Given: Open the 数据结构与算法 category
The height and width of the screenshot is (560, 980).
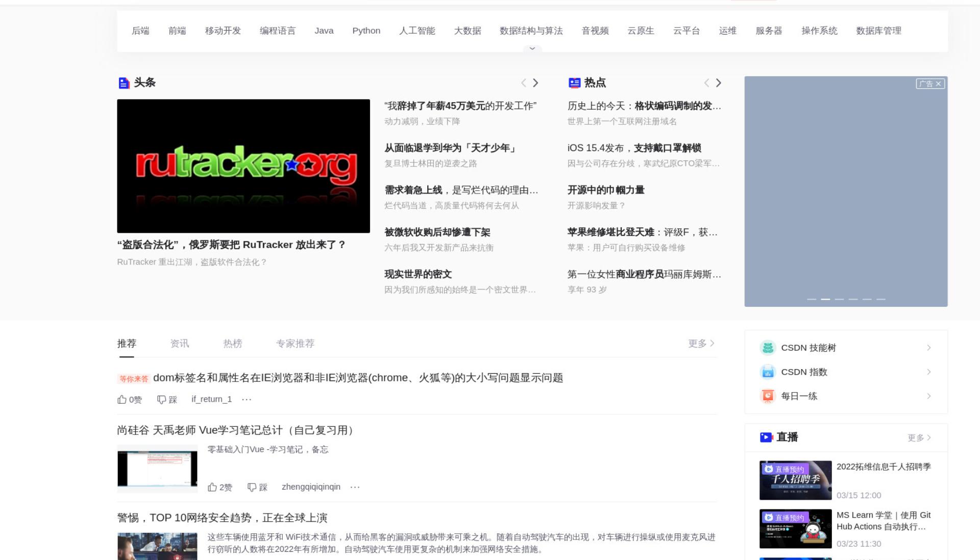Looking at the screenshot, I should (531, 31).
